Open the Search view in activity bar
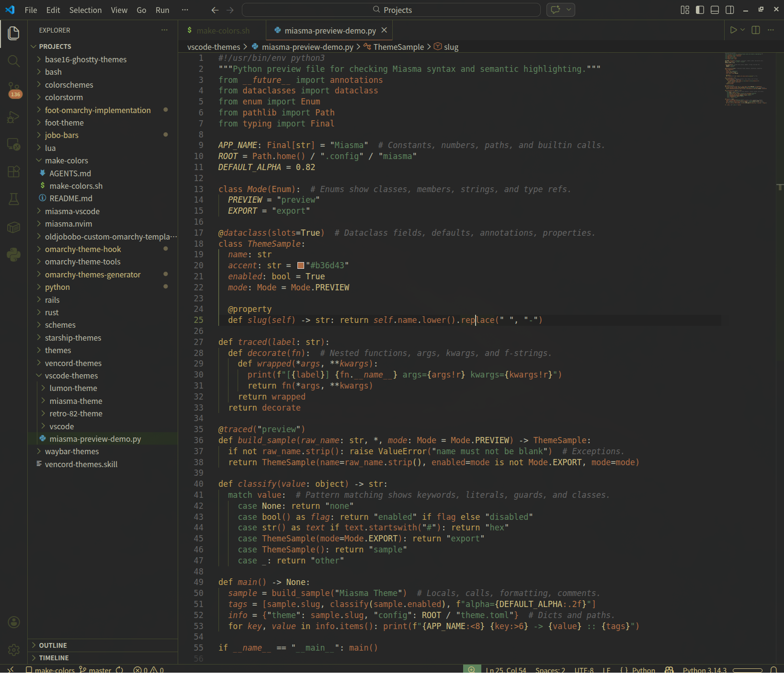Image resolution: width=784 pixels, height=677 pixels. pyautogui.click(x=13, y=61)
